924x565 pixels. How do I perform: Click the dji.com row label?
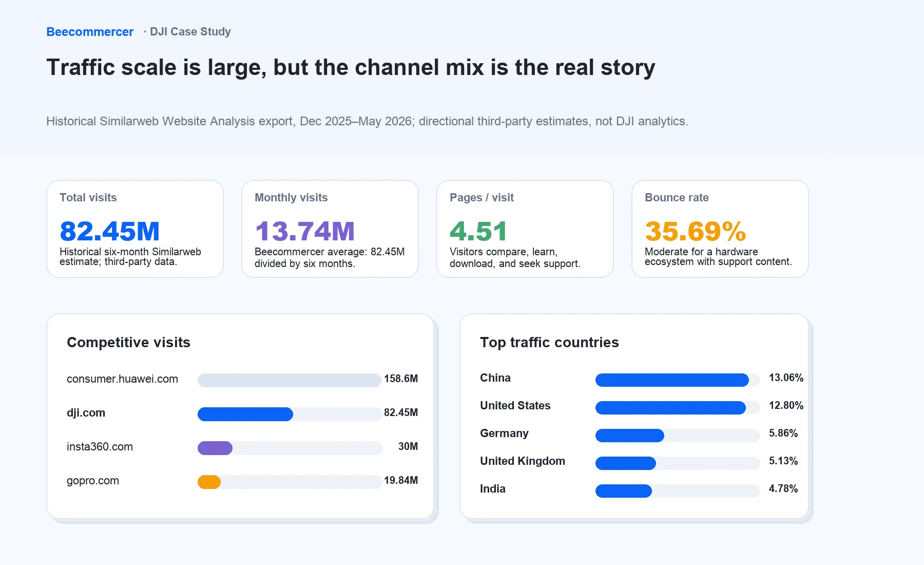[86, 413]
